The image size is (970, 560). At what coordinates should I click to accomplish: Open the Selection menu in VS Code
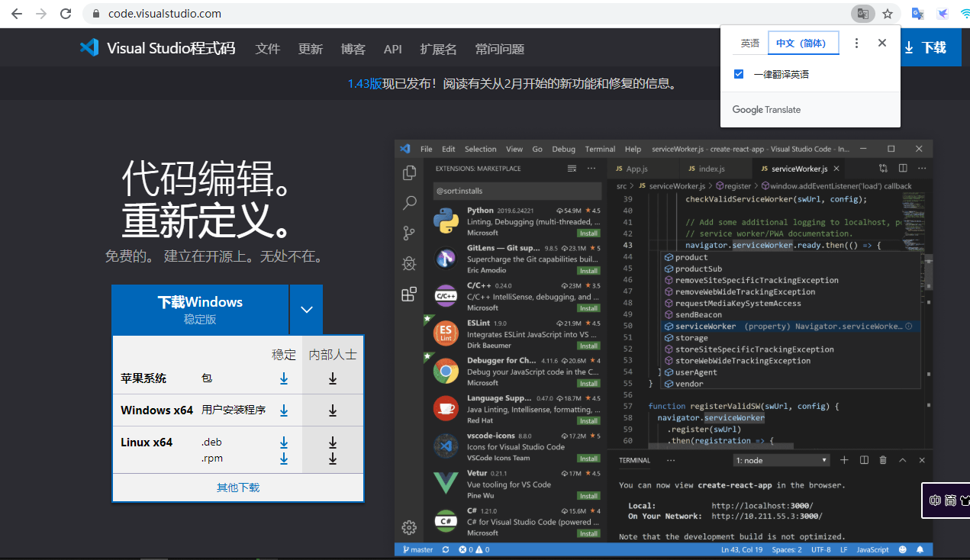[480, 149]
